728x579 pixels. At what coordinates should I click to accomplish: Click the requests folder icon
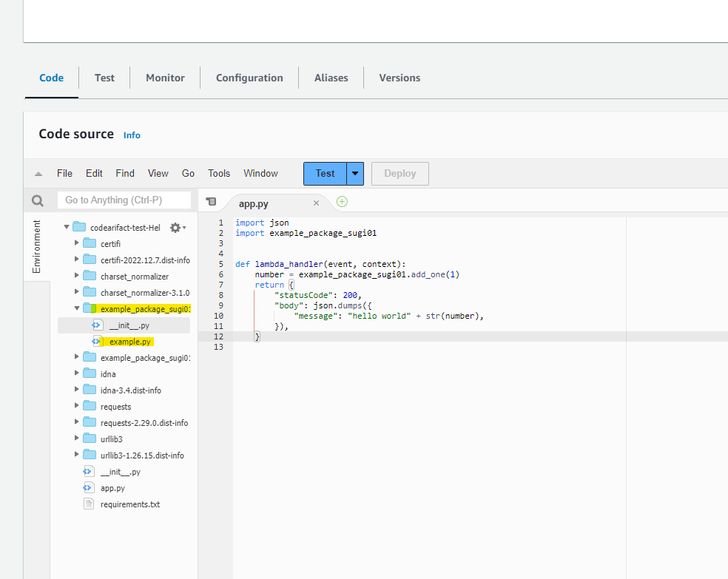point(90,405)
